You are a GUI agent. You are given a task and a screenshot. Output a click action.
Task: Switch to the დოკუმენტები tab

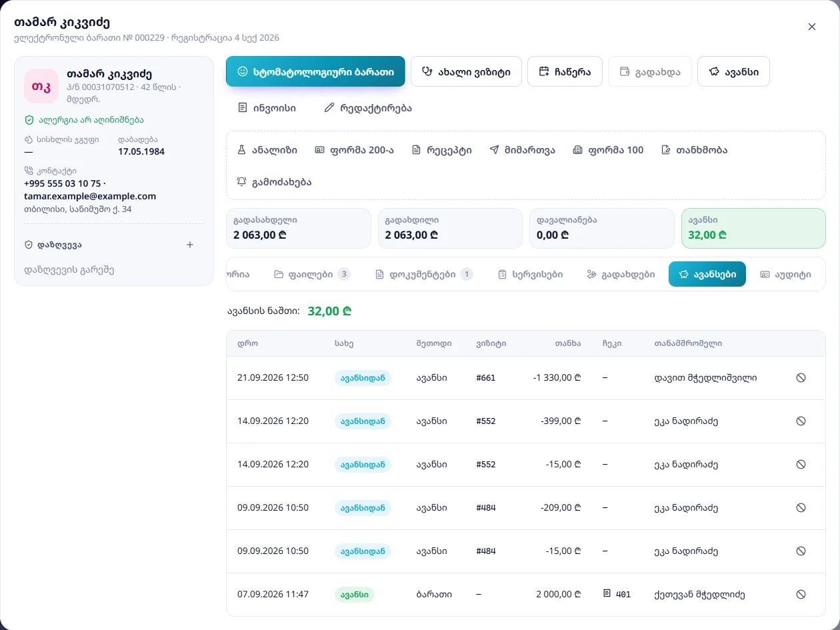click(x=424, y=274)
